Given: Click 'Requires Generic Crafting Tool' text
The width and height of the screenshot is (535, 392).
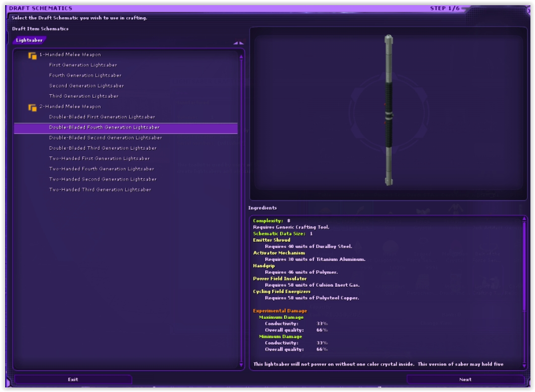Looking at the screenshot, I should [291, 227].
